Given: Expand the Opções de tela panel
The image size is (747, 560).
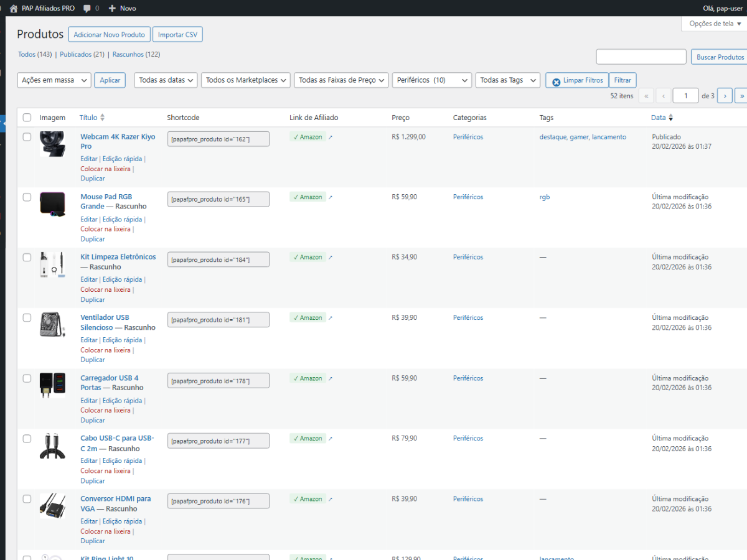Looking at the screenshot, I should [x=712, y=24].
